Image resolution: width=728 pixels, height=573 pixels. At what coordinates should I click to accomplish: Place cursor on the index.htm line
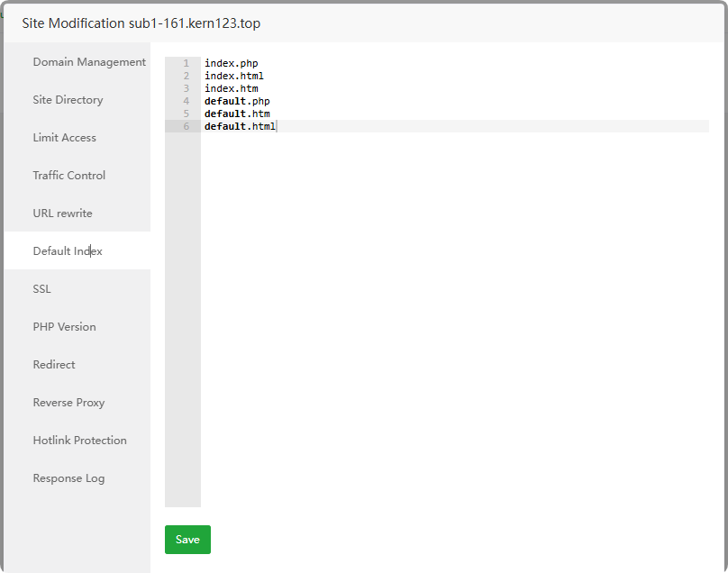click(x=232, y=88)
